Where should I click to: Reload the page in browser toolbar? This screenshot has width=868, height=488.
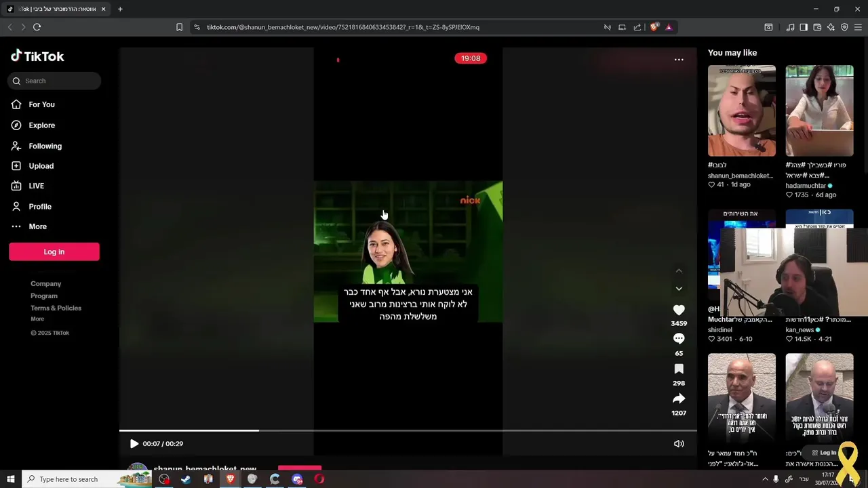[37, 27]
